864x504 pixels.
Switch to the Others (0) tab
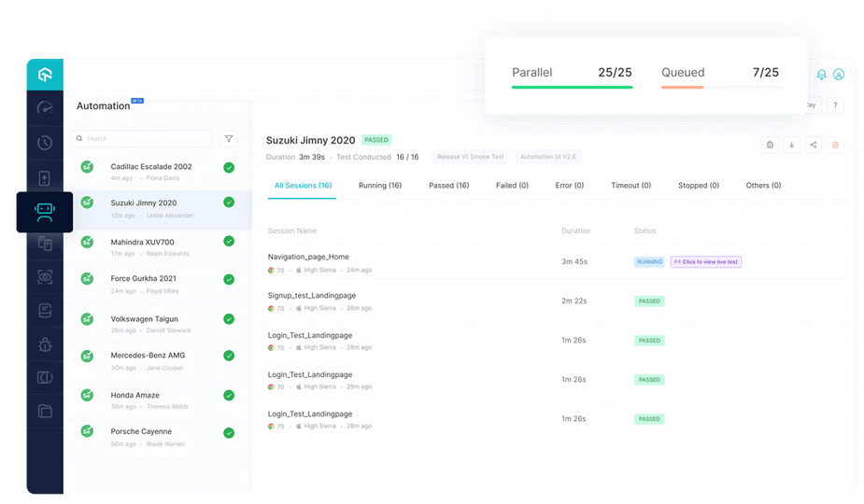pyautogui.click(x=763, y=186)
